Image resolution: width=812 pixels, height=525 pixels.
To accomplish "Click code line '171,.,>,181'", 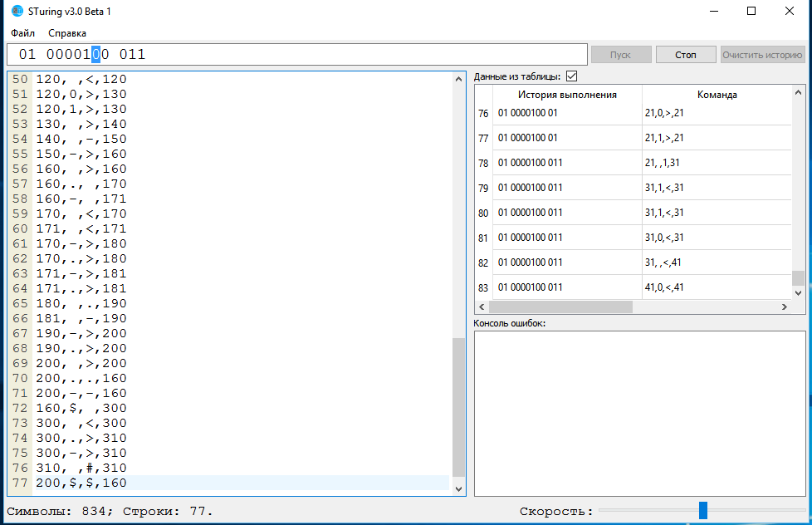I will (x=81, y=289).
